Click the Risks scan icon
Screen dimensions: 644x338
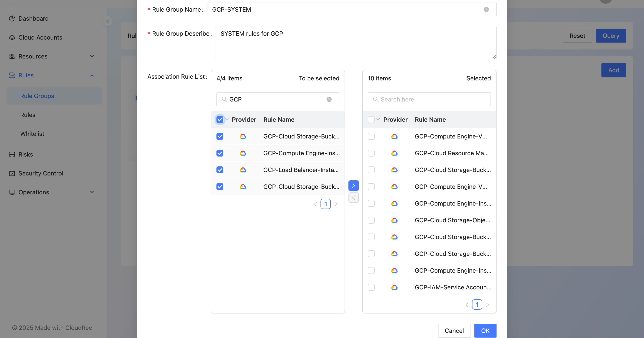click(12, 154)
